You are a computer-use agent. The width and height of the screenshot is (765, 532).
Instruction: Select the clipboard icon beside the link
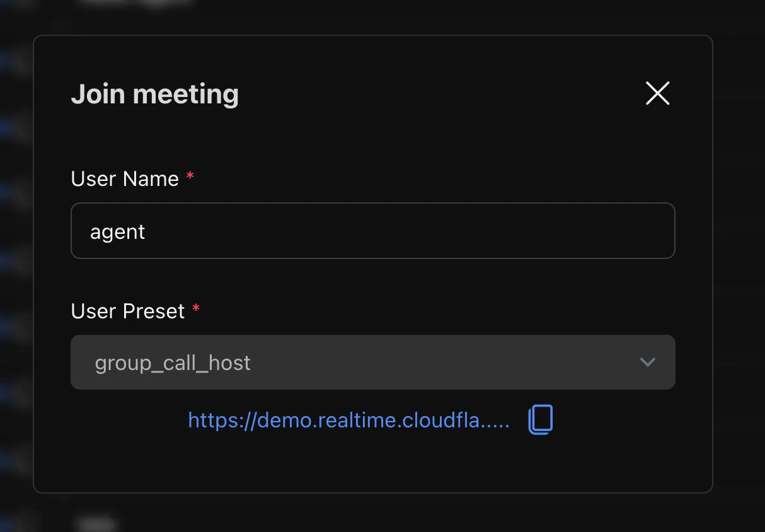coord(540,419)
